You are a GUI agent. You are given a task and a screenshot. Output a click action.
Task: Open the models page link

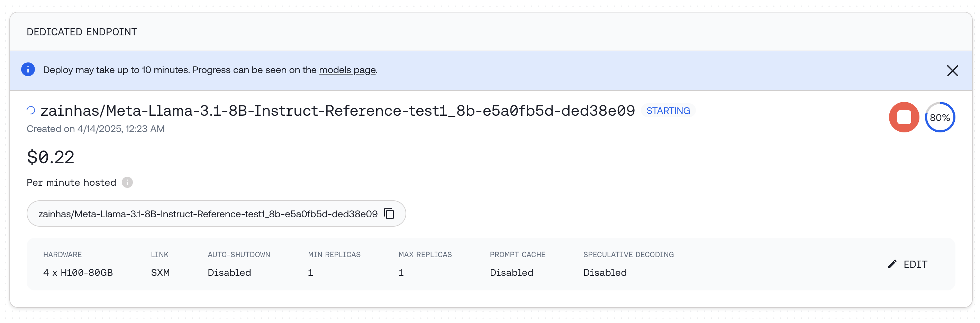coord(347,70)
